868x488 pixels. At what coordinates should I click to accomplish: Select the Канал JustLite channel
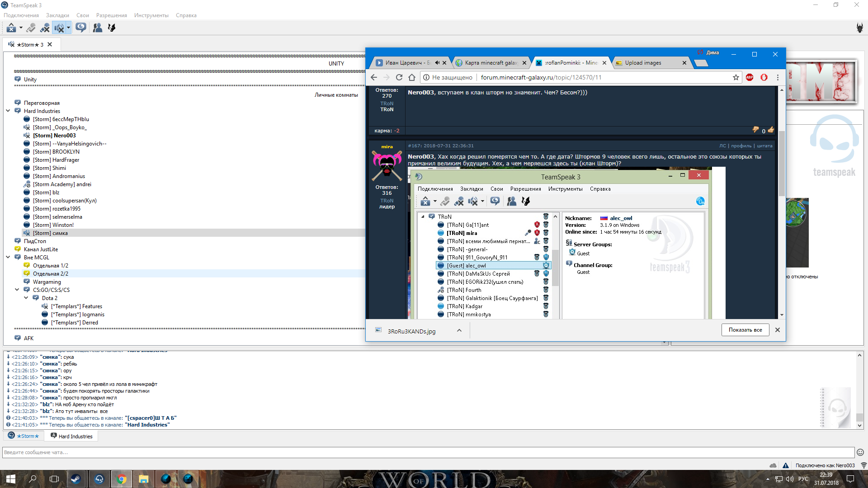tap(41, 249)
